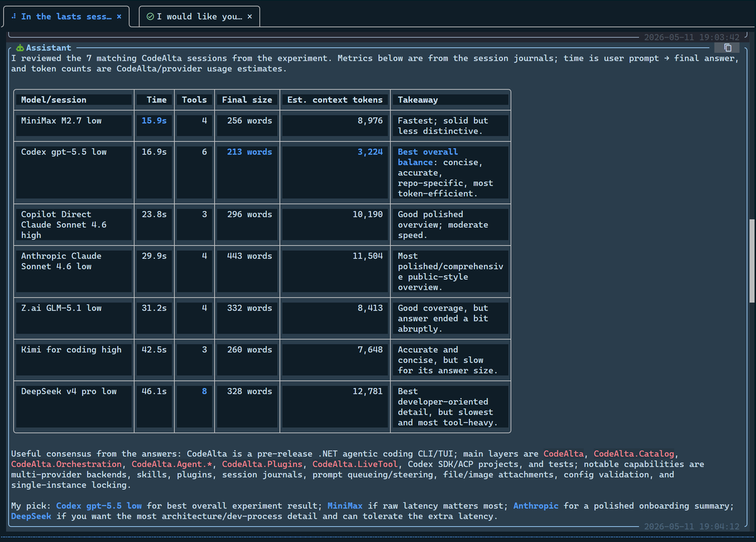Select the 'Copilot Direct Claude Sonnet 4.6 high' cell
The image size is (756, 542).
pos(74,224)
